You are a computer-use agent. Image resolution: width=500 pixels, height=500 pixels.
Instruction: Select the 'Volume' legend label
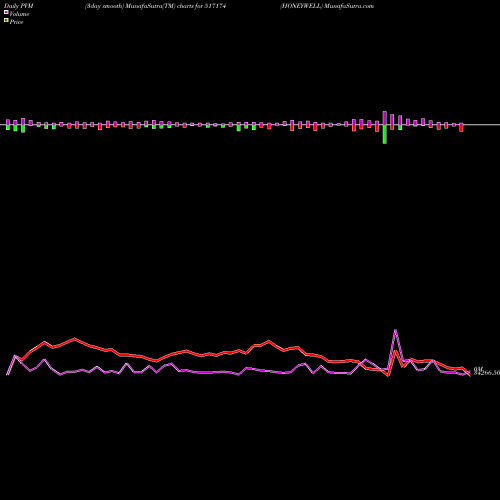pos(19,14)
